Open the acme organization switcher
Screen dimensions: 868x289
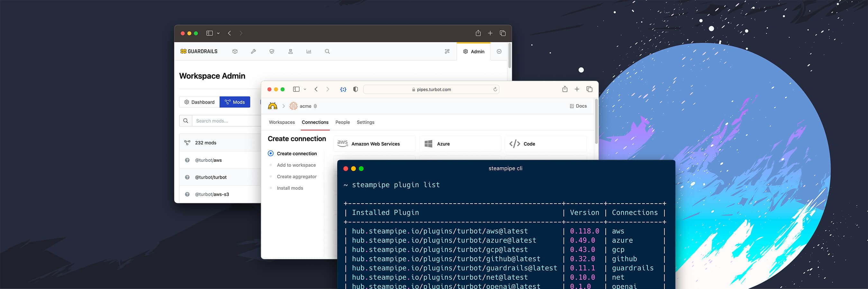pyautogui.click(x=303, y=106)
